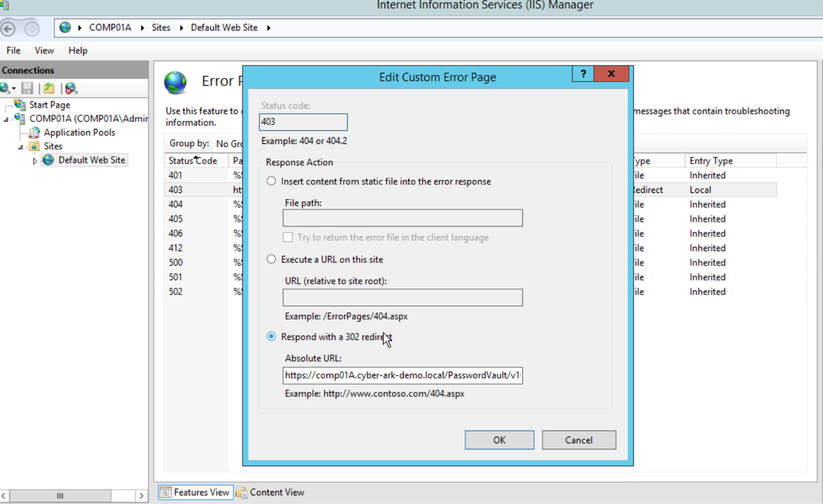Viewport: 823px width, 504px height.
Task: Click the Save Connections disk icon
Action: pos(26,88)
